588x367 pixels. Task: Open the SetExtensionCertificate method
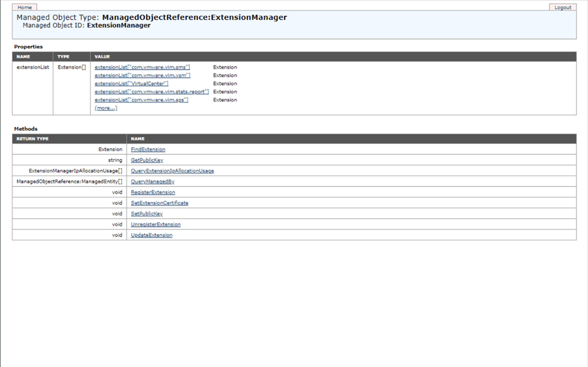coord(159,203)
